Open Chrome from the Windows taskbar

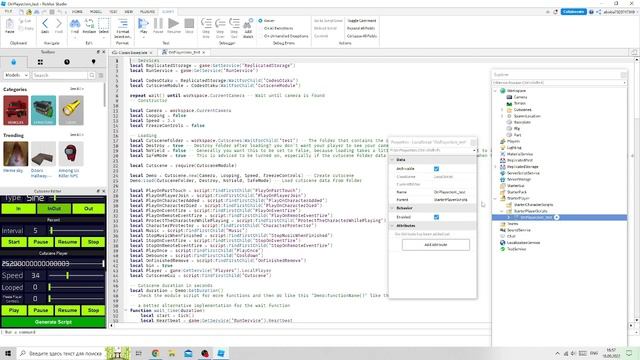155,353
